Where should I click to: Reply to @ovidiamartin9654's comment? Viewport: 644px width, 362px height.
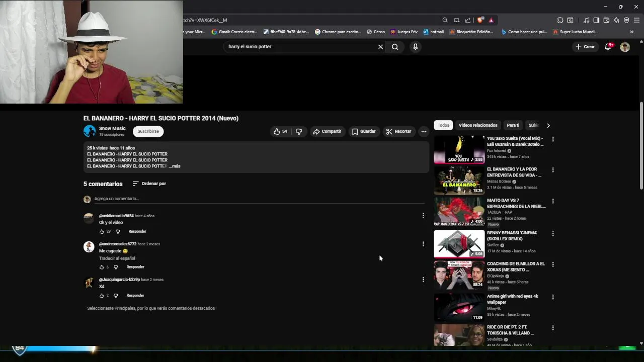pyautogui.click(x=137, y=231)
